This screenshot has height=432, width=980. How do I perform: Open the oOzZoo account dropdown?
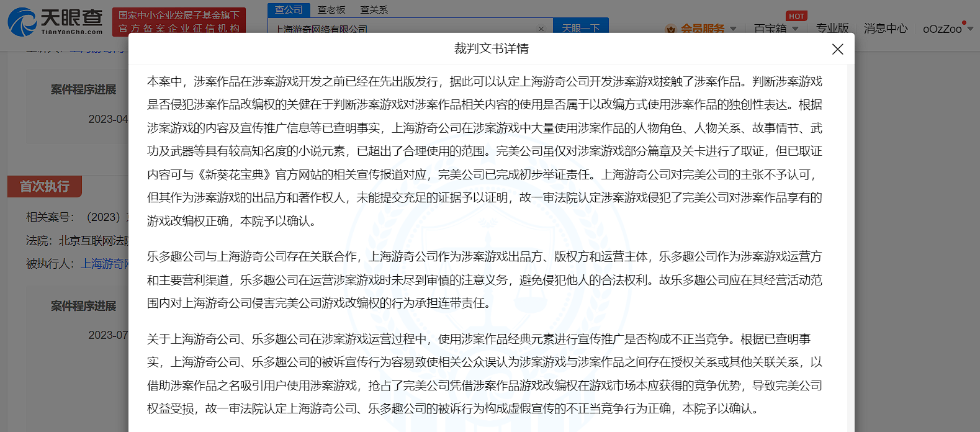tap(970, 29)
